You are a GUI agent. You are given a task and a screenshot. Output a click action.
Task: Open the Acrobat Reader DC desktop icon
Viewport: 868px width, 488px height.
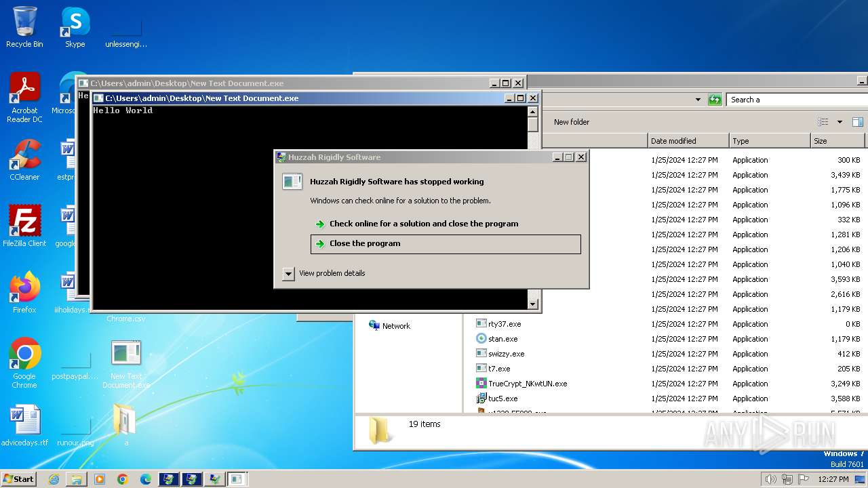(24, 98)
